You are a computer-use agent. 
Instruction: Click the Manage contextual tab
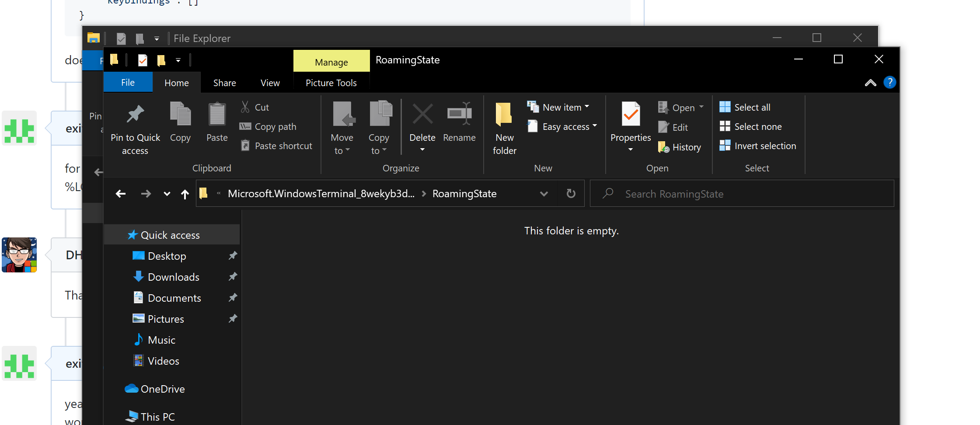331,62
